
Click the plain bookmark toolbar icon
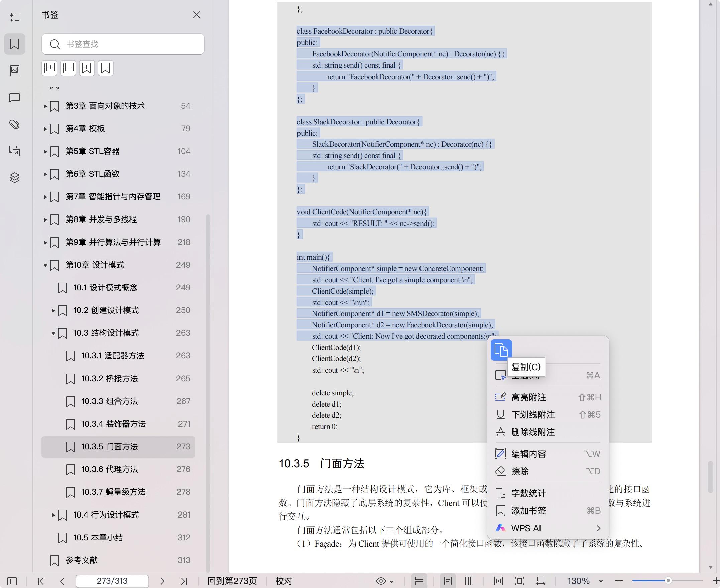coord(105,68)
